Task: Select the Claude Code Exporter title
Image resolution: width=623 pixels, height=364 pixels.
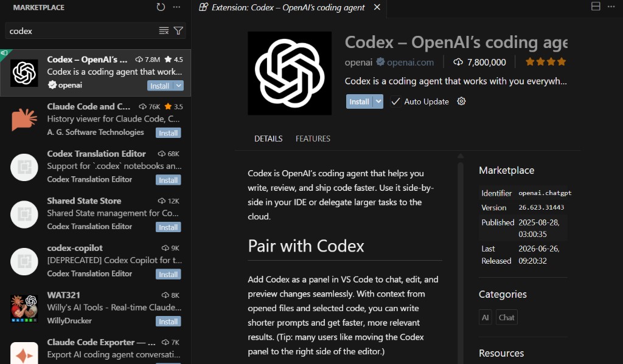Action: (x=102, y=342)
